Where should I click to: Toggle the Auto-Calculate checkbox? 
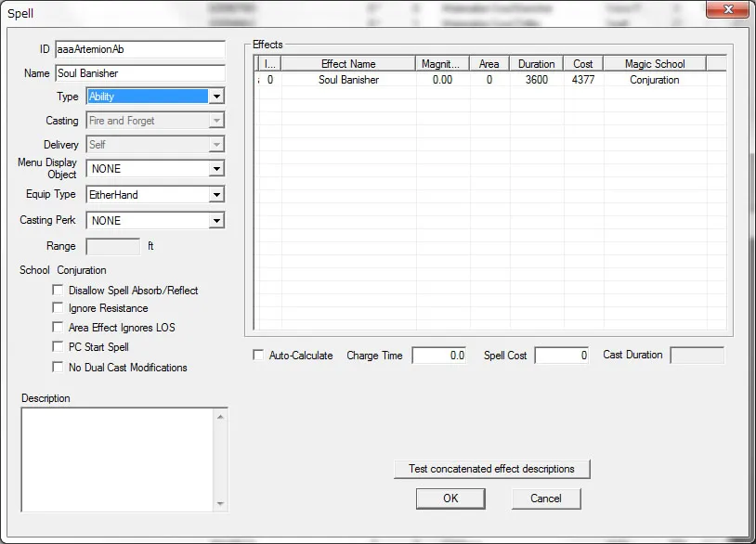click(258, 356)
